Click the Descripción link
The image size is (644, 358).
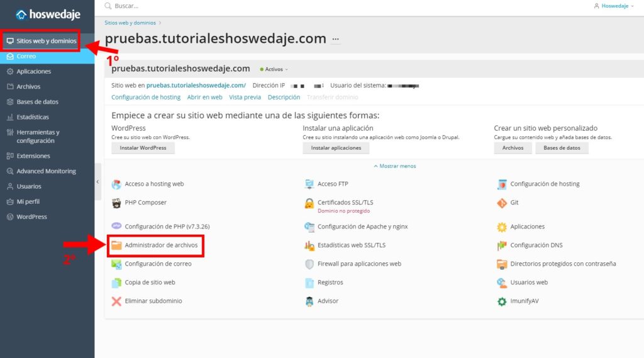tap(284, 98)
